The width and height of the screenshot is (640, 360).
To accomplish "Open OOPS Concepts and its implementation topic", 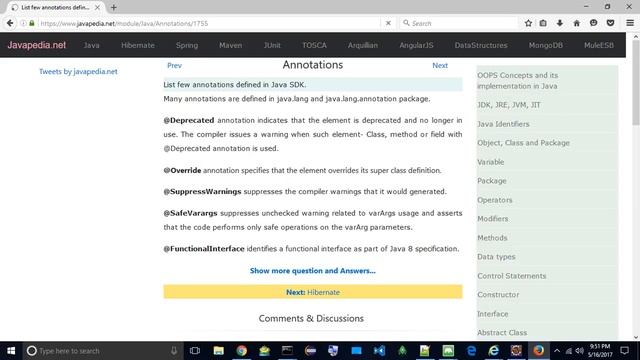I will (x=518, y=81).
